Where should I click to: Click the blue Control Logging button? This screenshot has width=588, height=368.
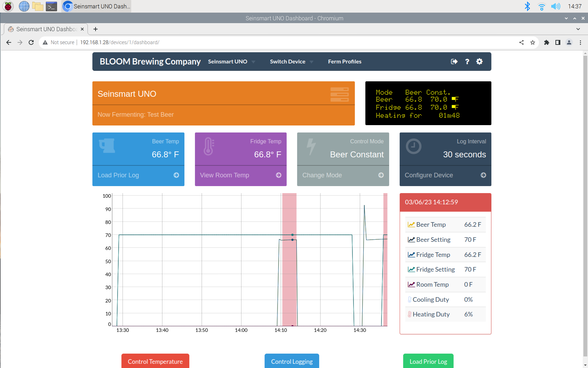click(x=292, y=361)
